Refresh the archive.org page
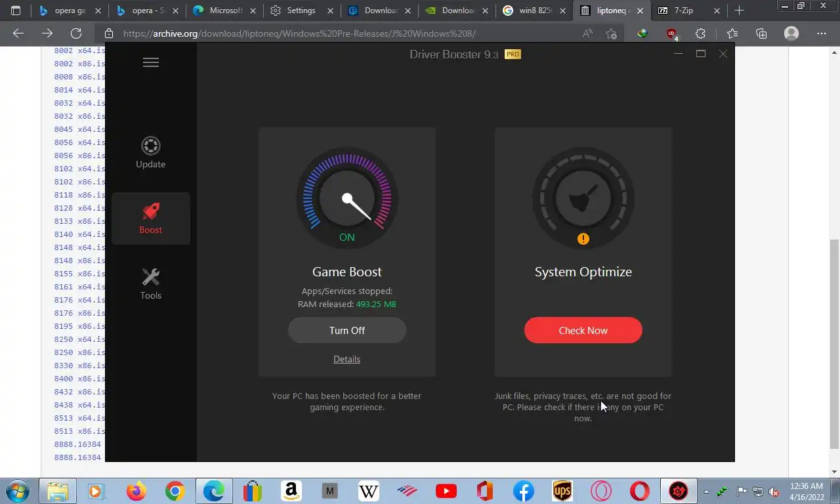840x504 pixels. coord(76,33)
